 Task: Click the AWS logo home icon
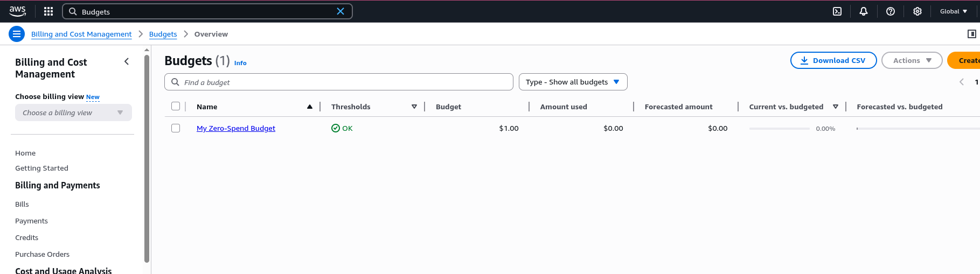[17, 11]
